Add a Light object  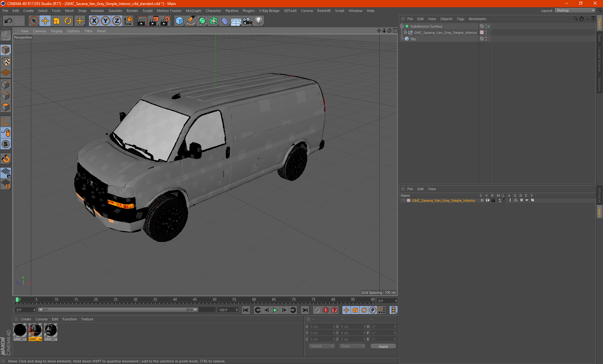(x=259, y=21)
